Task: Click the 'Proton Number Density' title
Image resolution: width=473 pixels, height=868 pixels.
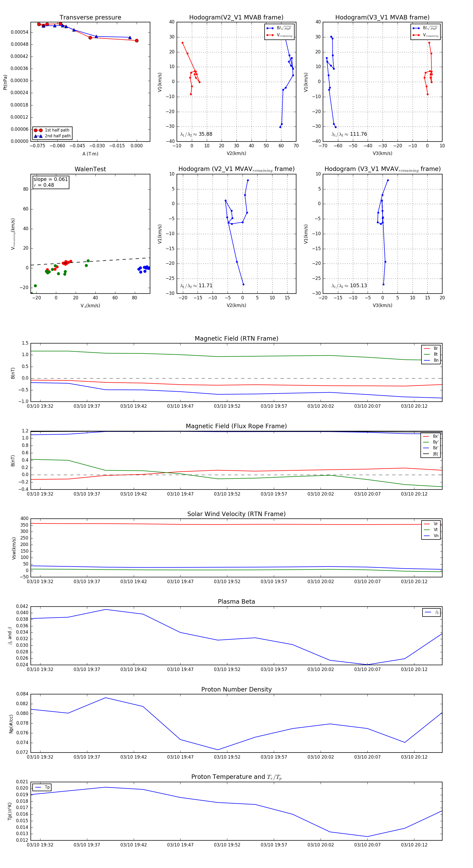Action: (236, 689)
